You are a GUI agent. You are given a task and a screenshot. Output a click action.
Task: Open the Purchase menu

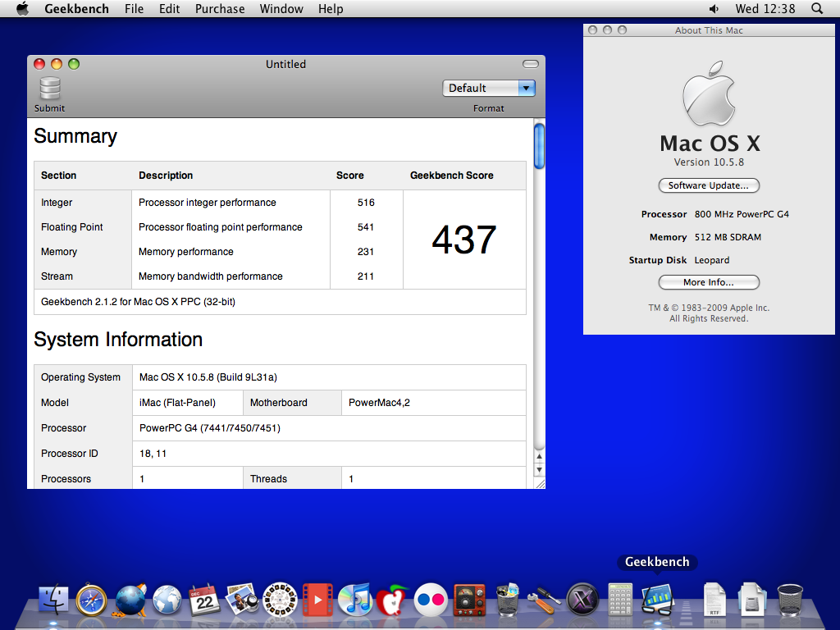(220, 8)
